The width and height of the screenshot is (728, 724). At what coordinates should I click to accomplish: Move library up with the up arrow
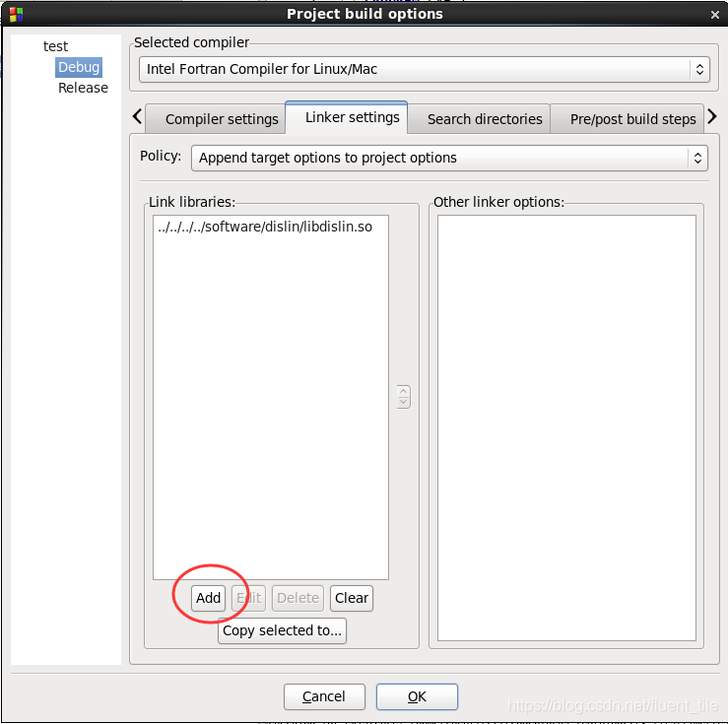point(404,391)
